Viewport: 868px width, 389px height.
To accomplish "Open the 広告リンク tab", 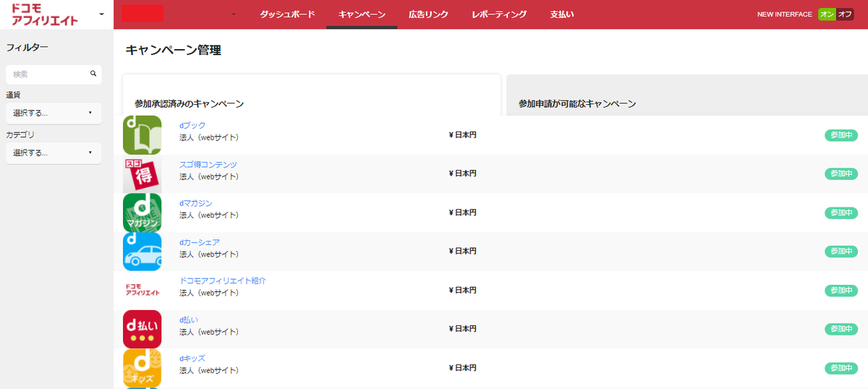I will click(x=428, y=14).
